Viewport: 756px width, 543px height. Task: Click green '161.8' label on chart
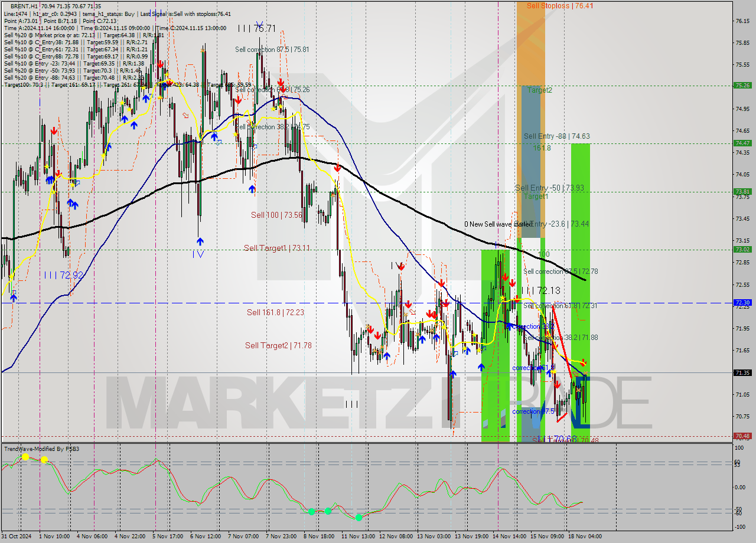click(542, 148)
